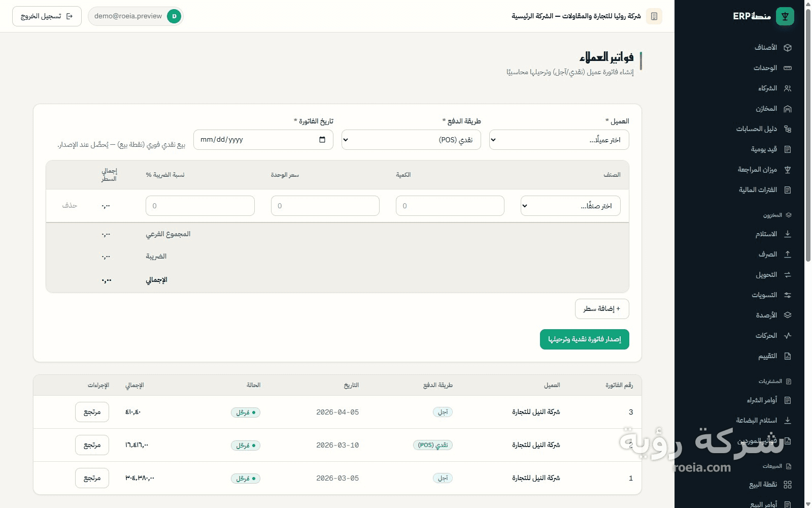The width and height of the screenshot is (812, 508).
Task: Click the ميزان المراجعة scale icon
Action: coord(788,170)
